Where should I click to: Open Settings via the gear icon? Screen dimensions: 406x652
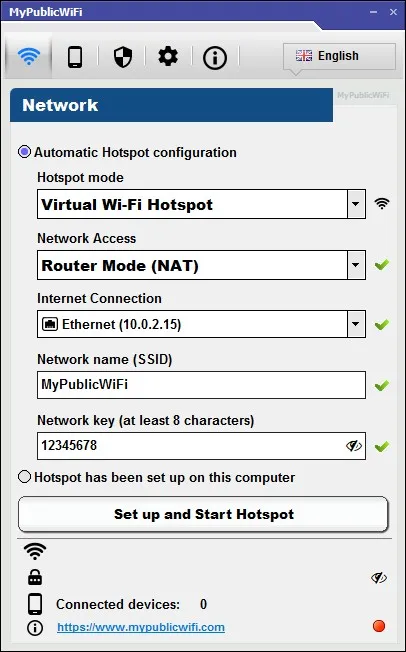168,56
